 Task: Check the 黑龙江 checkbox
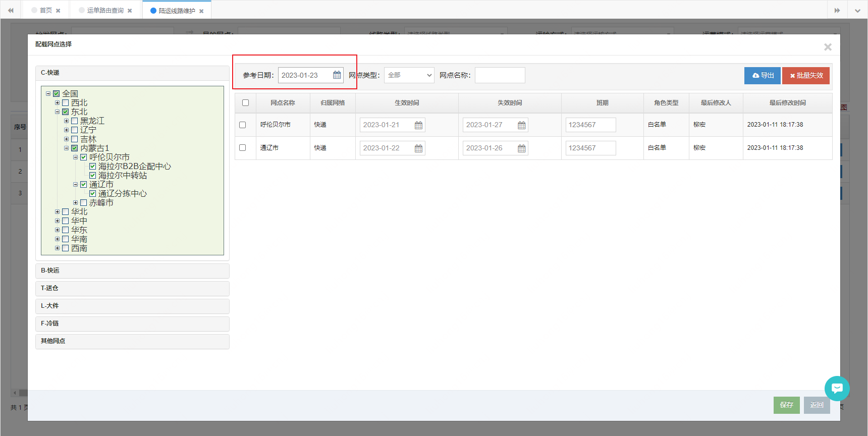(x=75, y=121)
